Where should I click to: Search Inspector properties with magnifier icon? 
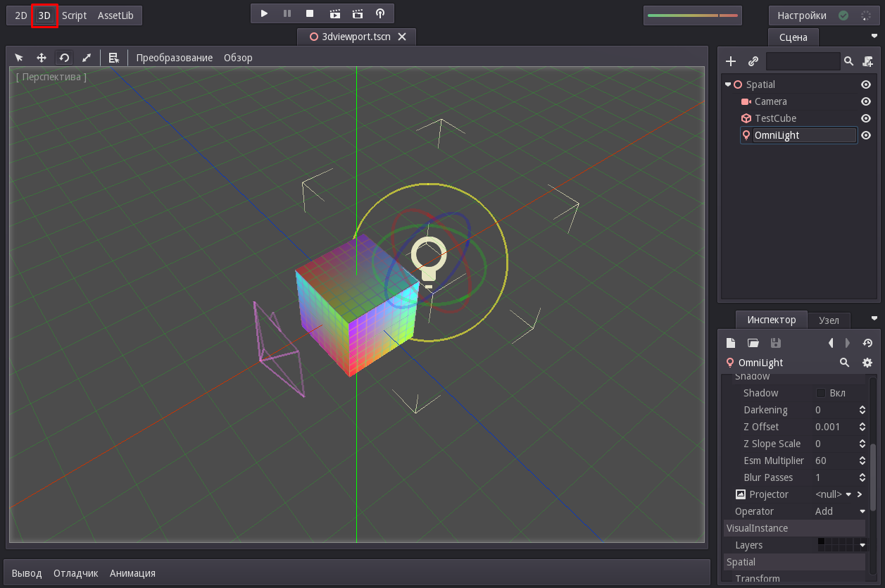[844, 363]
